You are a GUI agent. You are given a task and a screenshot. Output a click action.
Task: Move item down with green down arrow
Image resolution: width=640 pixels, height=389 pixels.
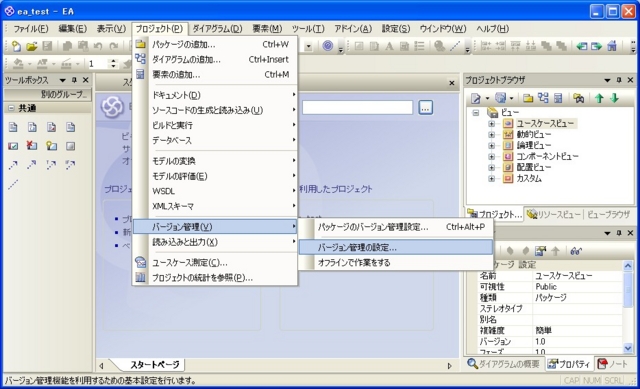point(614,98)
